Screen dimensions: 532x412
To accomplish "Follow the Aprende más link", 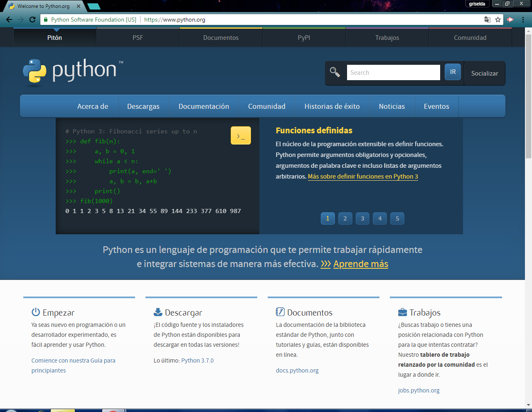I will pos(360,264).
